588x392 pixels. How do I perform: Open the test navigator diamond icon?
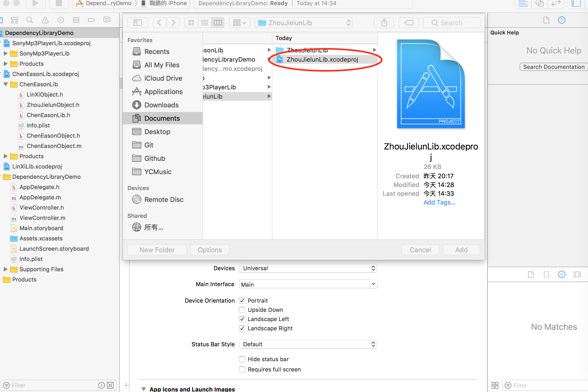pos(60,20)
